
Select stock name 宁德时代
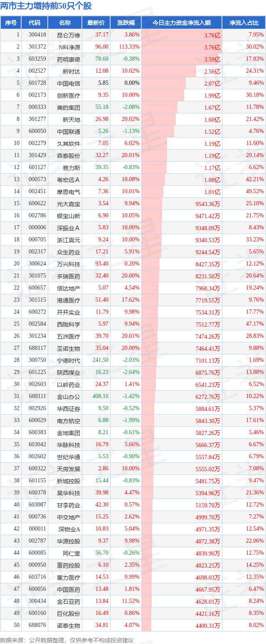click(69, 360)
